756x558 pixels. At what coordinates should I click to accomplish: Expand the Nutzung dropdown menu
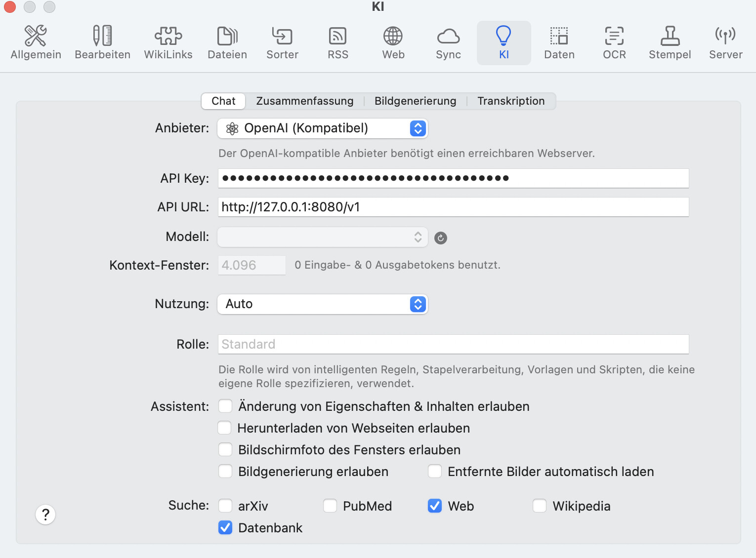click(322, 304)
